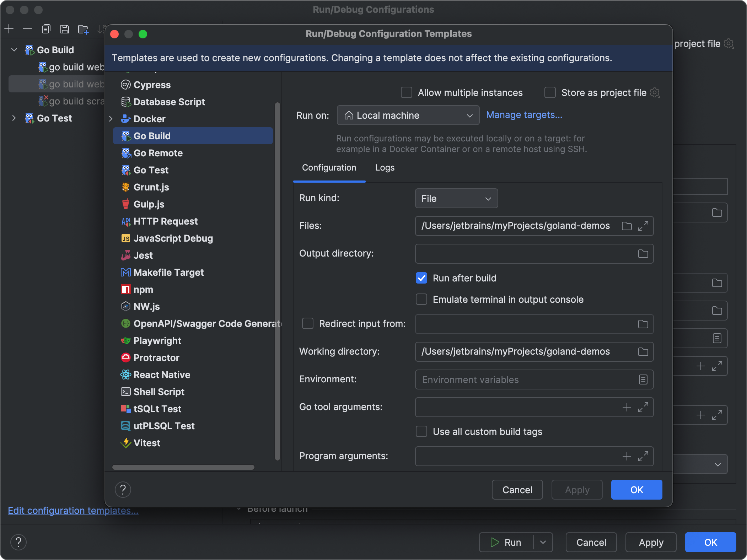
Task: Click inside the Output directory field
Action: click(x=515, y=253)
